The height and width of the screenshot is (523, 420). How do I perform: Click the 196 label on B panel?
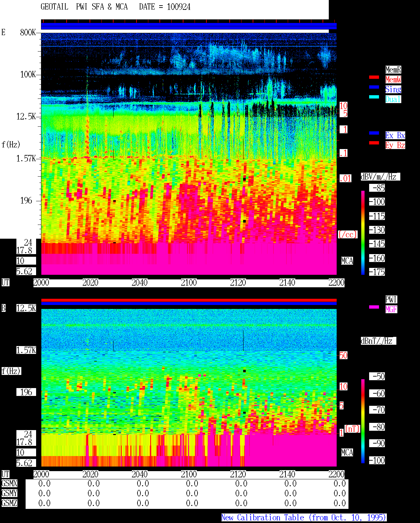point(26,392)
